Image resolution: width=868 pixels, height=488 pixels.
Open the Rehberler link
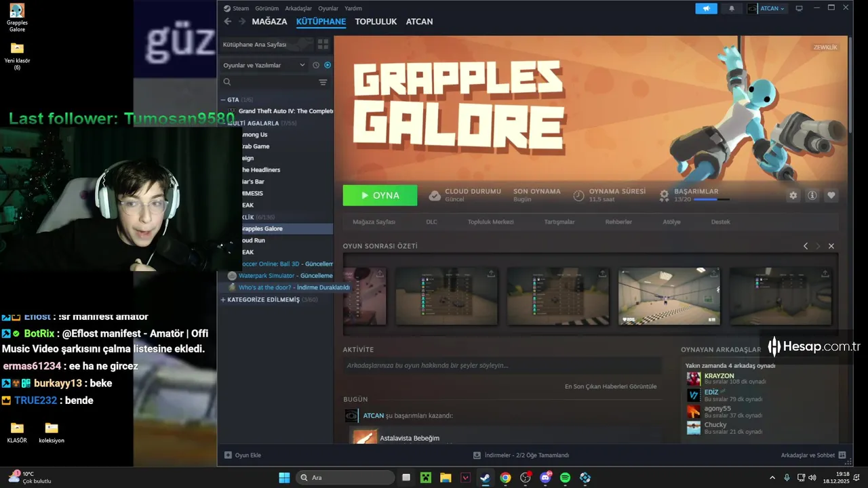tap(618, 222)
